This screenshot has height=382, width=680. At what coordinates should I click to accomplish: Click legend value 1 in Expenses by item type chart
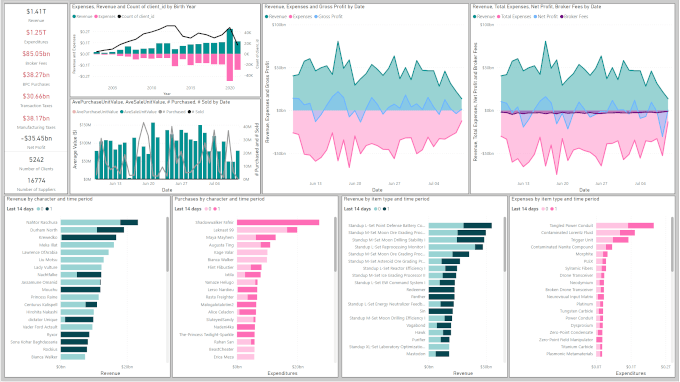coord(554,209)
